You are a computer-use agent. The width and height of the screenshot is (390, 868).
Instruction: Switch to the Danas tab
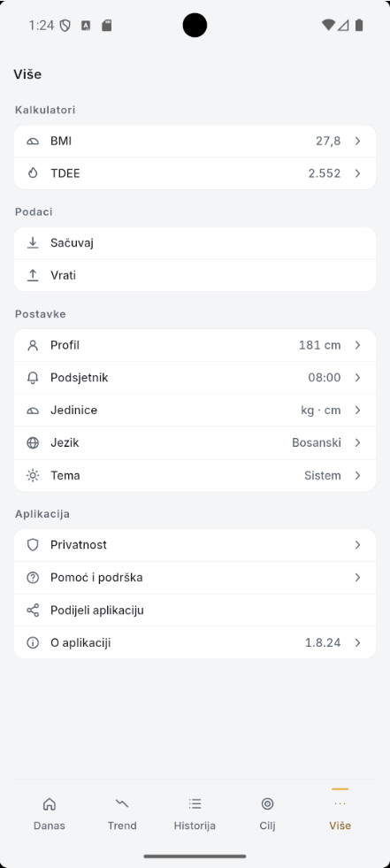[x=50, y=813]
